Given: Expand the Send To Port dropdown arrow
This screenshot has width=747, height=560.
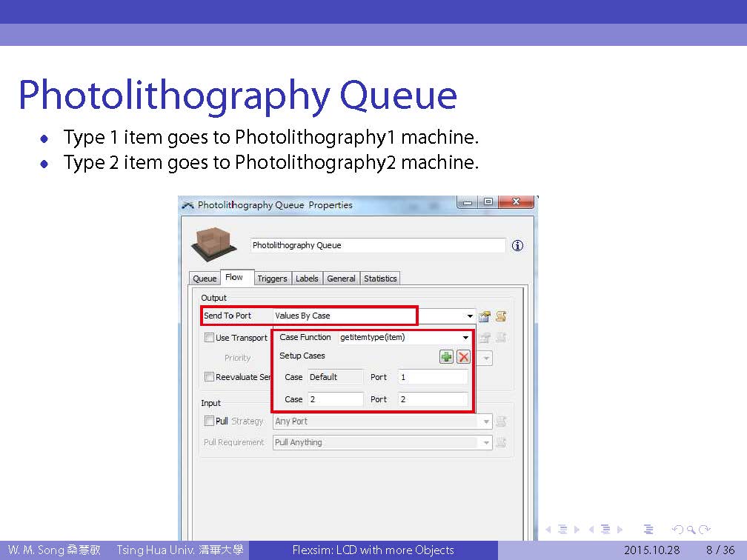Looking at the screenshot, I should tap(470, 316).
